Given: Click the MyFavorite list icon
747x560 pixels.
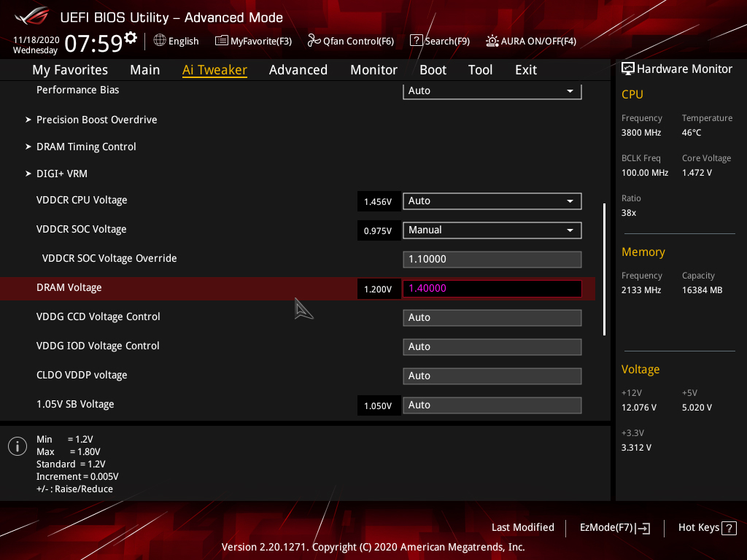Looking at the screenshot, I should coord(222,41).
